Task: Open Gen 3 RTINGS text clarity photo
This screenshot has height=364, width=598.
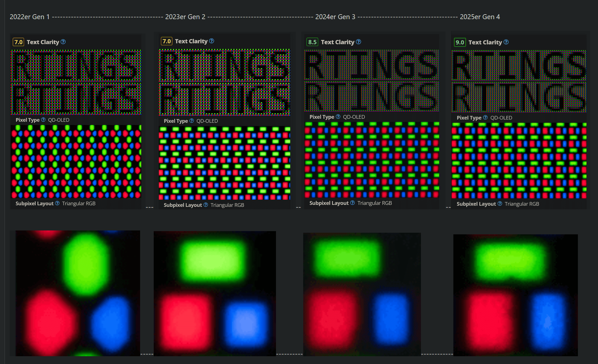Action: [x=372, y=81]
